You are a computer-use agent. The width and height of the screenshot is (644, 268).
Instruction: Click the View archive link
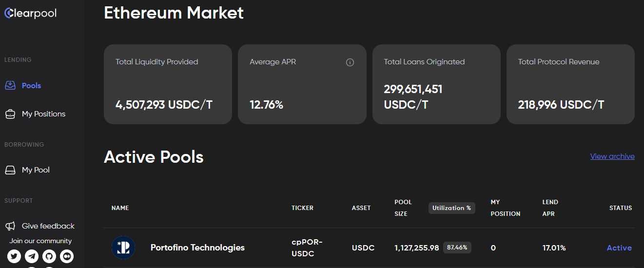point(612,156)
